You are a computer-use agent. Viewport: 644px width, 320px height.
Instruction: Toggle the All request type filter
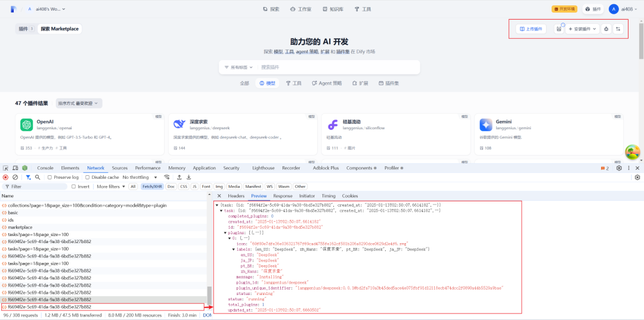pos(133,187)
